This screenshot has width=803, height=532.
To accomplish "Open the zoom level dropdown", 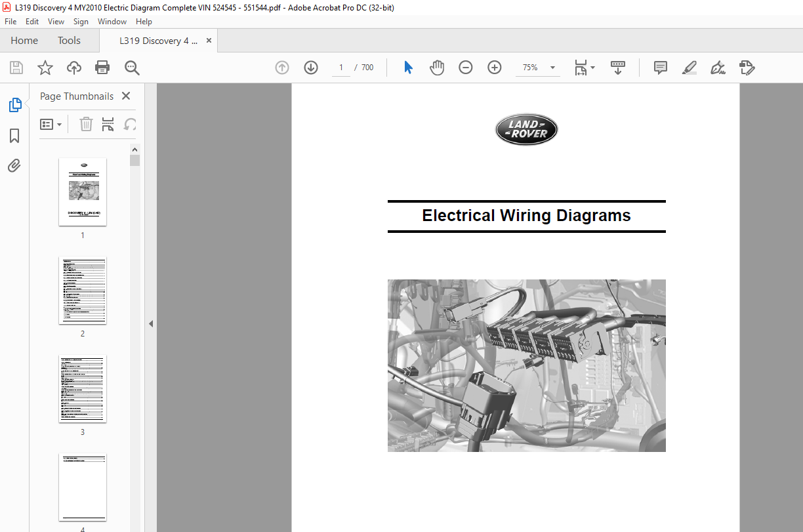I will point(552,68).
